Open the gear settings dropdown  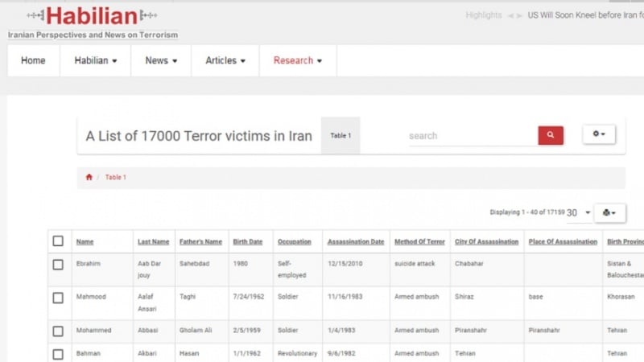click(599, 134)
